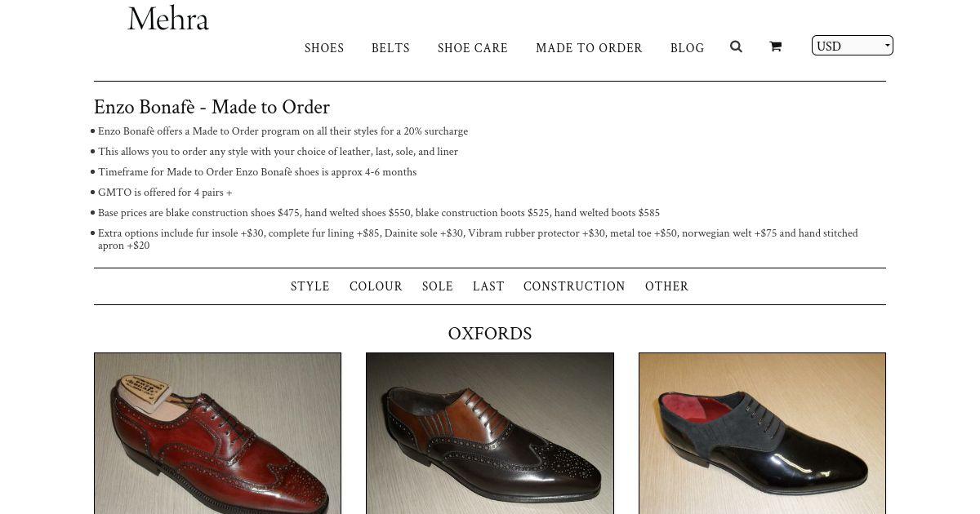
Task: Go to the Belts menu
Action: pyautogui.click(x=390, y=48)
